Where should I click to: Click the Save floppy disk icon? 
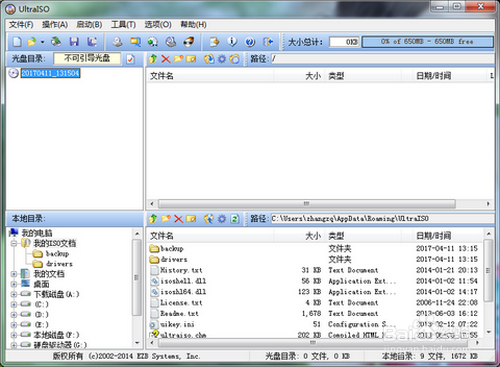[74, 42]
